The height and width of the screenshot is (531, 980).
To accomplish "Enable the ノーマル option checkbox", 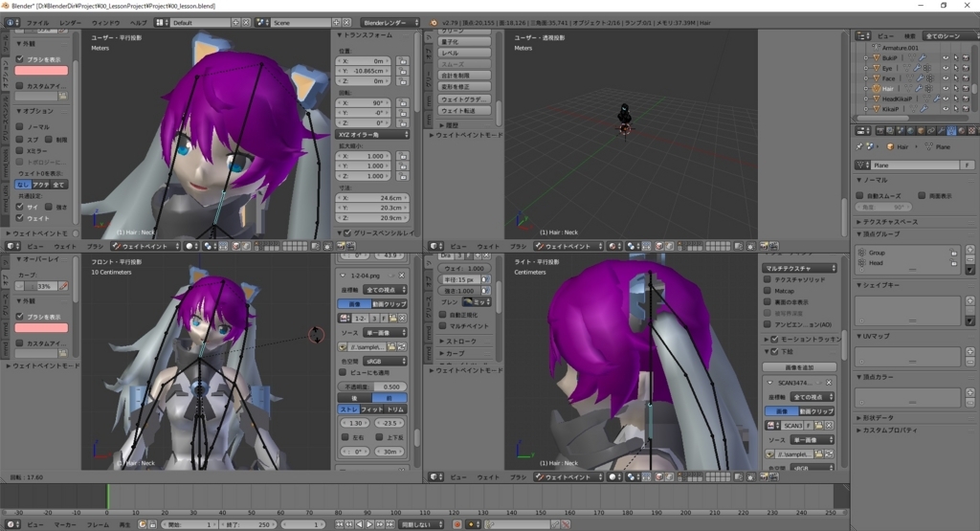I will click(x=20, y=127).
